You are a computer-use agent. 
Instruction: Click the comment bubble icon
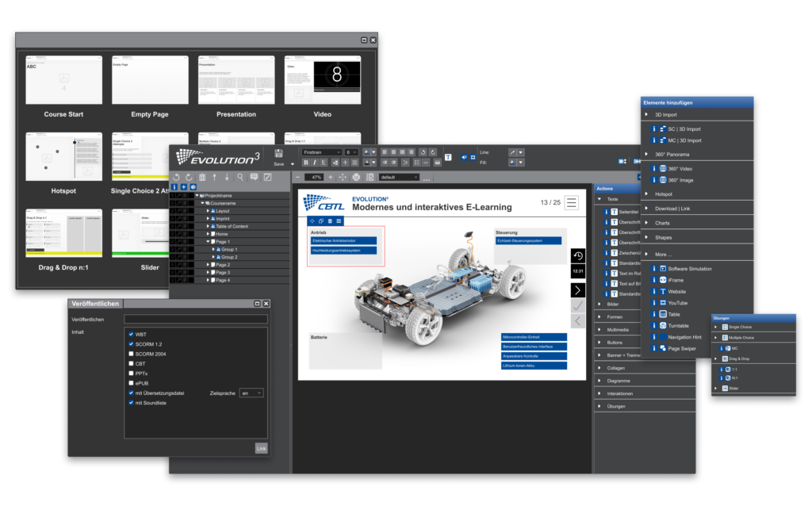[x=254, y=177]
